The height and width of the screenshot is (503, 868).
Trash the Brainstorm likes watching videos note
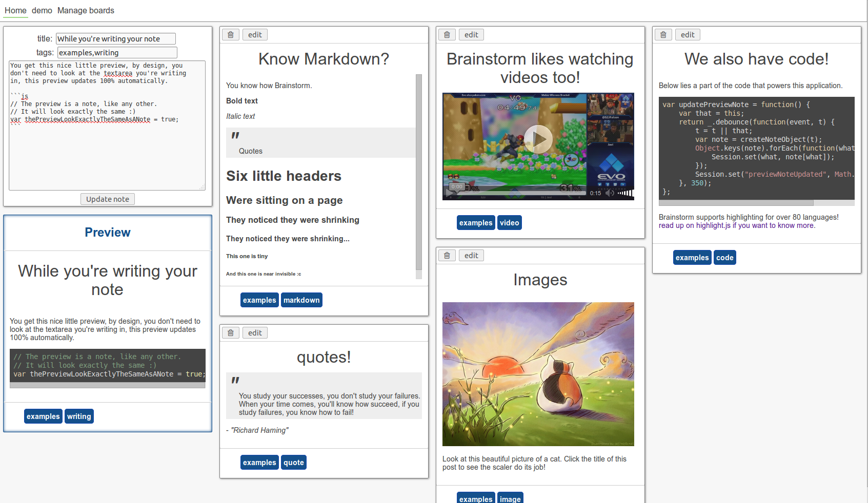pyautogui.click(x=447, y=35)
